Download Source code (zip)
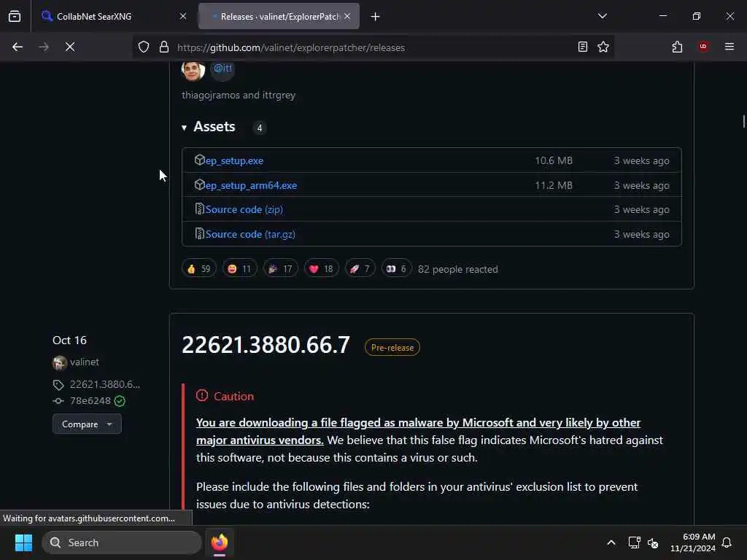Image resolution: width=747 pixels, height=560 pixels. click(244, 209)
